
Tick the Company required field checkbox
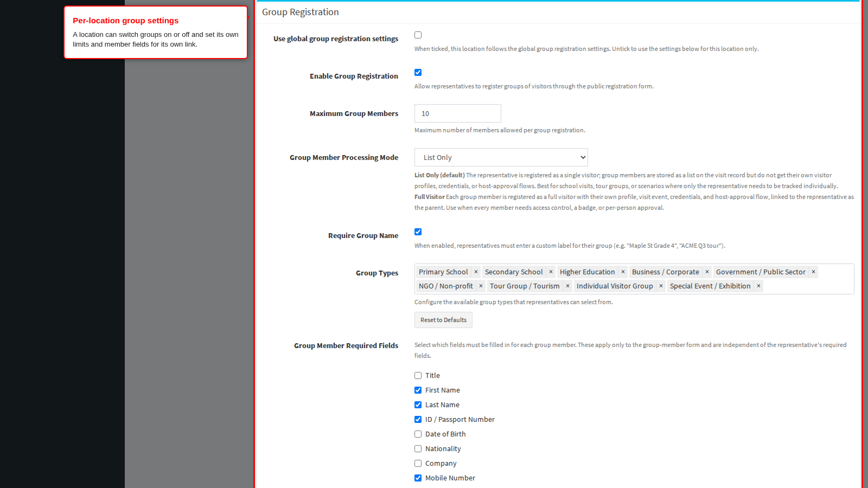tap(418, 464)
